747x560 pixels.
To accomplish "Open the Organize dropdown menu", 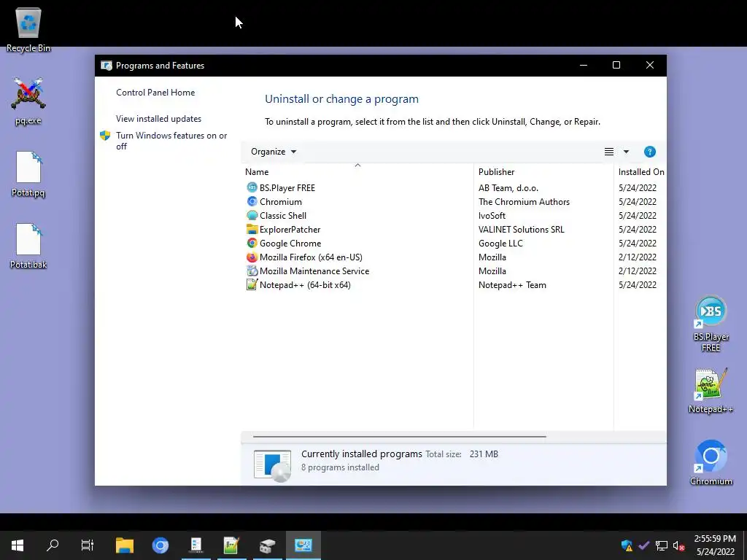I will pos(274,152).
